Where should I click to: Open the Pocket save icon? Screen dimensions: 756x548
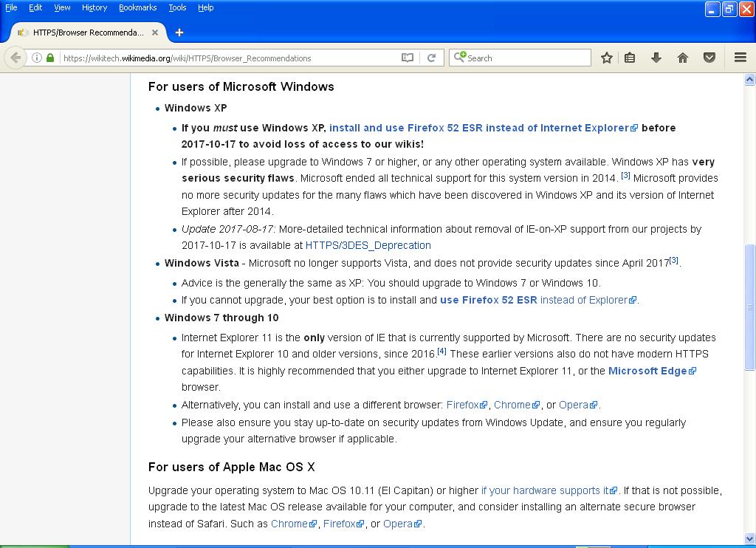click(x=709, y=58)
